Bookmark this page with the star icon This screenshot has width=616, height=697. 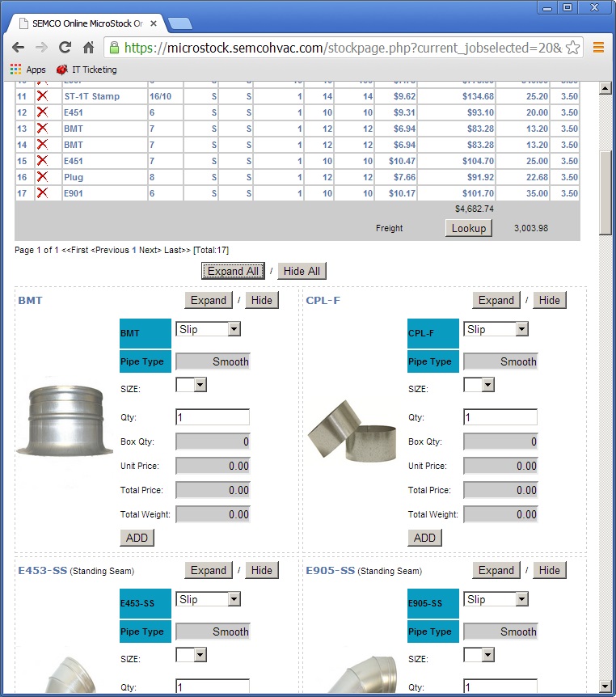[x=572, y=48]
